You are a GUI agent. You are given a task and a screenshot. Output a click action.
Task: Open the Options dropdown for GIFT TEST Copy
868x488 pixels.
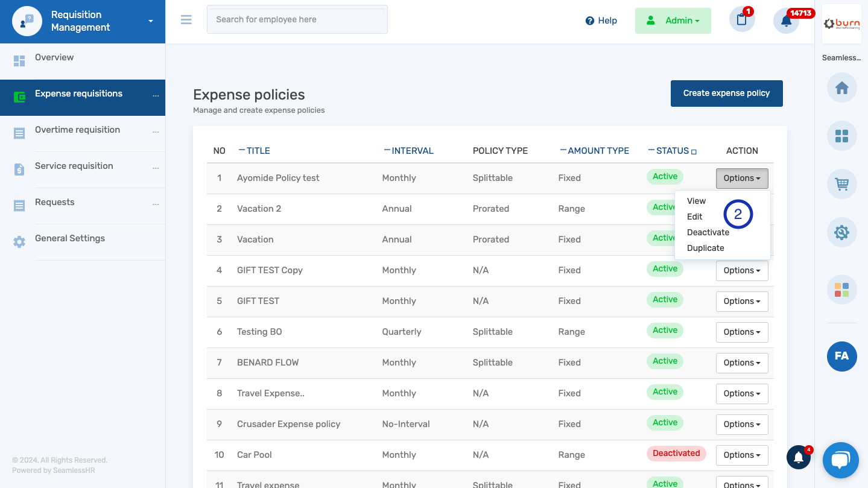(742, 270)
